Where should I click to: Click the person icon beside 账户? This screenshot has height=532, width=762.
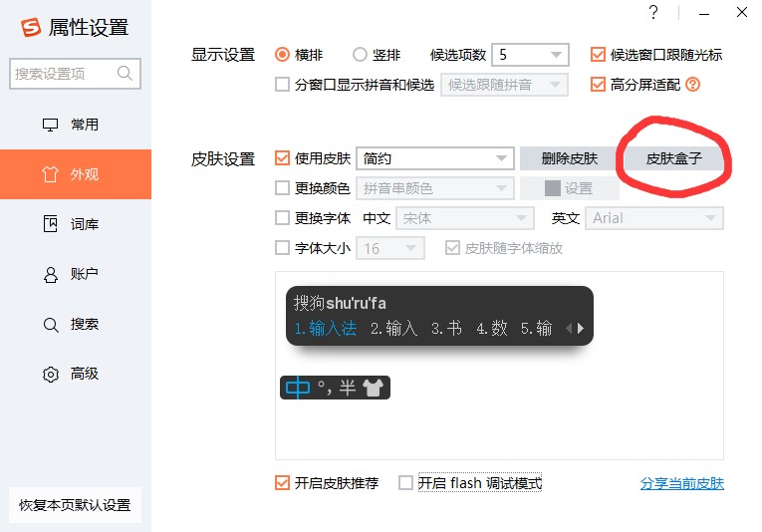(50, 275)
